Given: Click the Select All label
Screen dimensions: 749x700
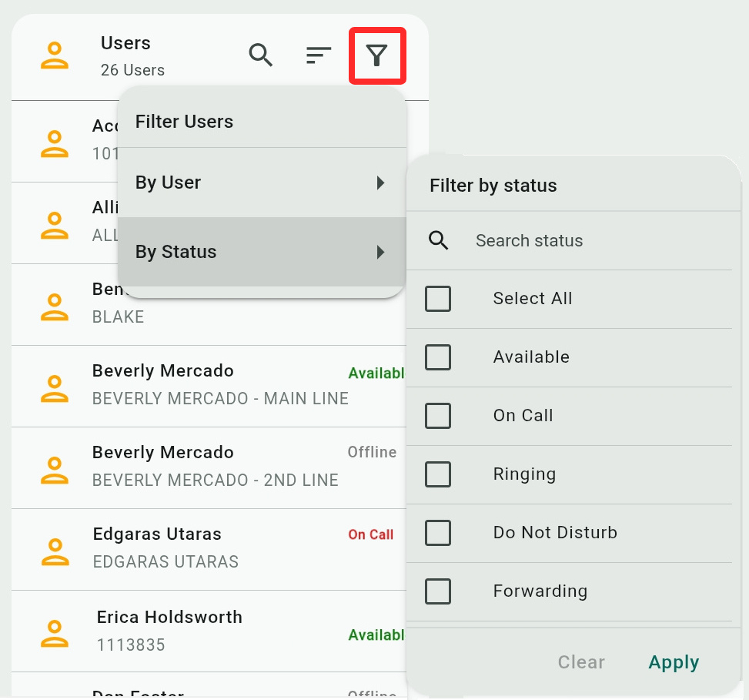Looking at the screenshot, I should (533, 299).
